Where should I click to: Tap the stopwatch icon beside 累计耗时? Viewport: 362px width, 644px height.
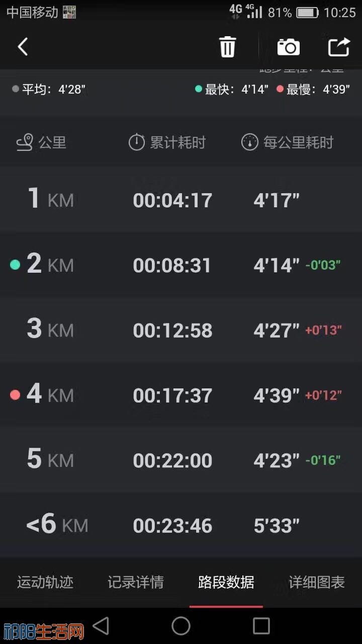137,142
